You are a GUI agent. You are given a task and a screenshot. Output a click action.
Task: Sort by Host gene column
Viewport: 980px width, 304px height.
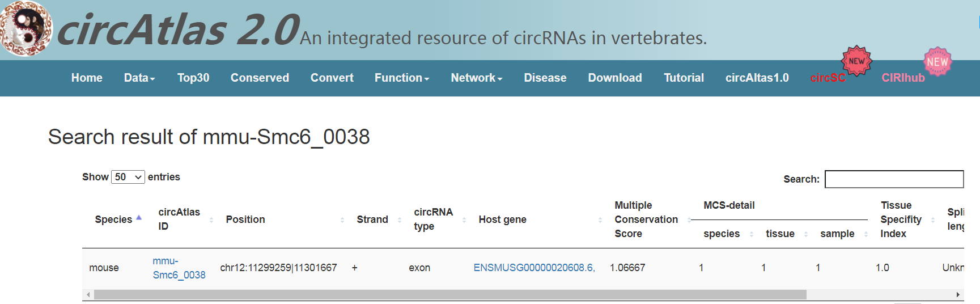coord(600,219)
